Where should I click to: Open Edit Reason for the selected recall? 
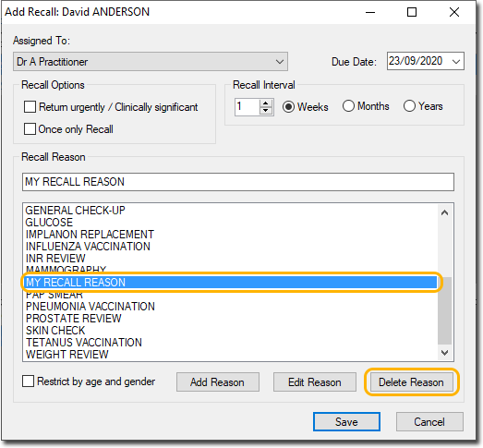pos(315,382)
